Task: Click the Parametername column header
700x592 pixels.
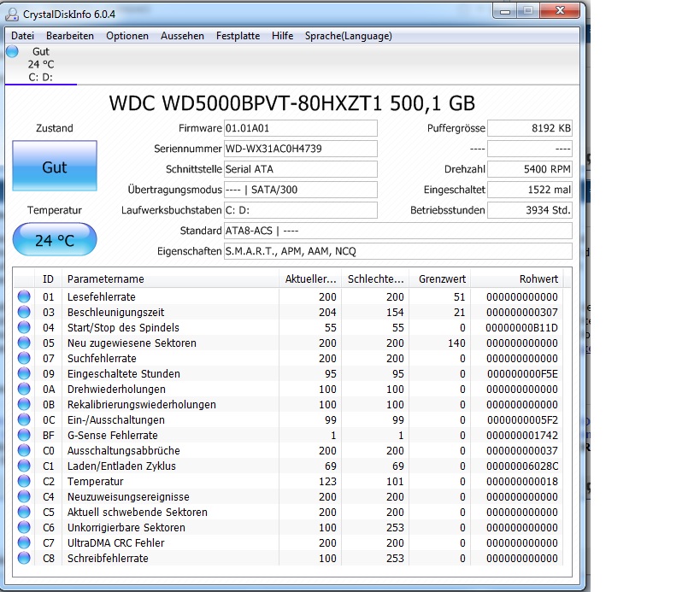Action: click(x=171, y=278)
